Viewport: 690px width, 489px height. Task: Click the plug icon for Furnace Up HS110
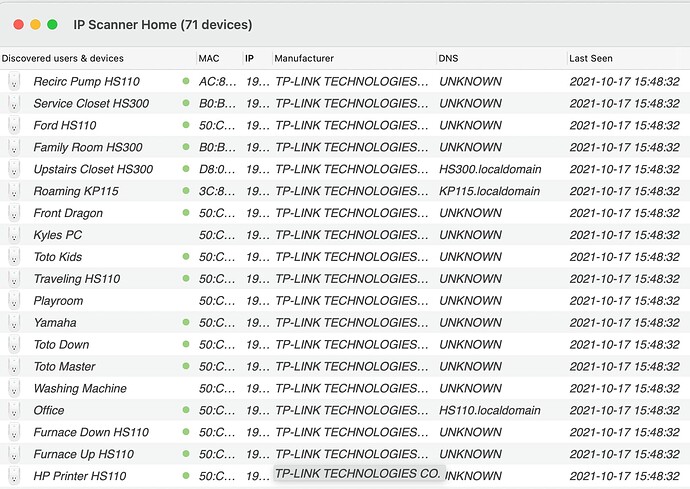pyautogui.click(x=14, y=454)
